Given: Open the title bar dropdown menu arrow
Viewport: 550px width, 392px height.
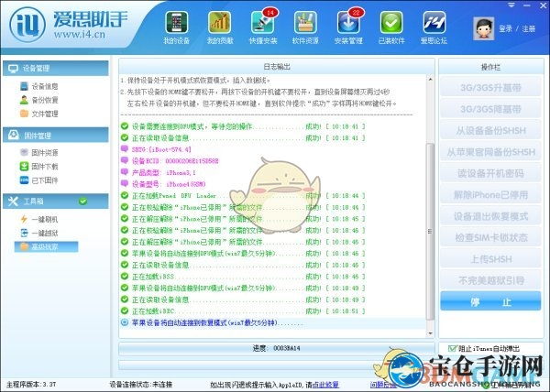Looking at the screenshot, I should coord(511,5).
